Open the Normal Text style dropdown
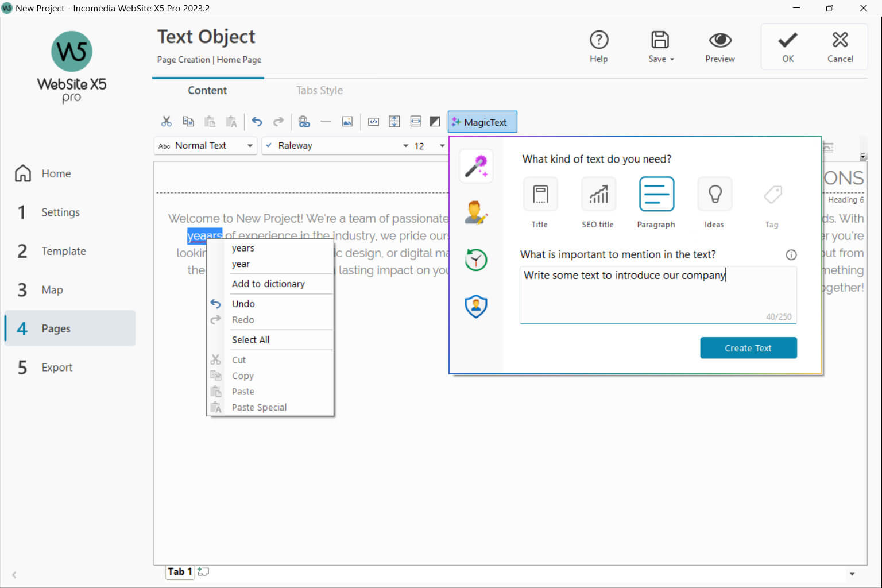This screenshot has width=882, height=588. click(205, 145)
